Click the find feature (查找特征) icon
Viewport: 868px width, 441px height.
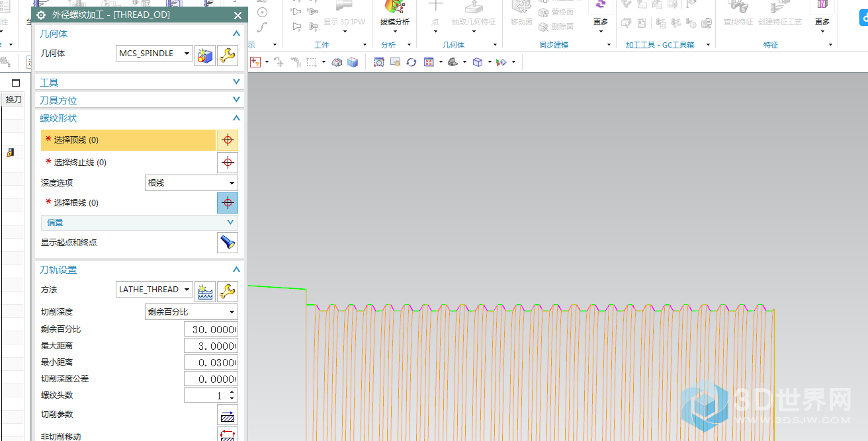pyautogui.click(x=738, y=6)
